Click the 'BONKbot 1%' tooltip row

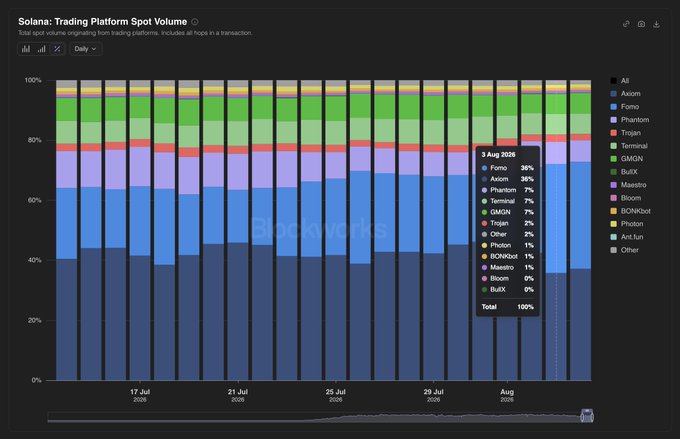[507, 256]
